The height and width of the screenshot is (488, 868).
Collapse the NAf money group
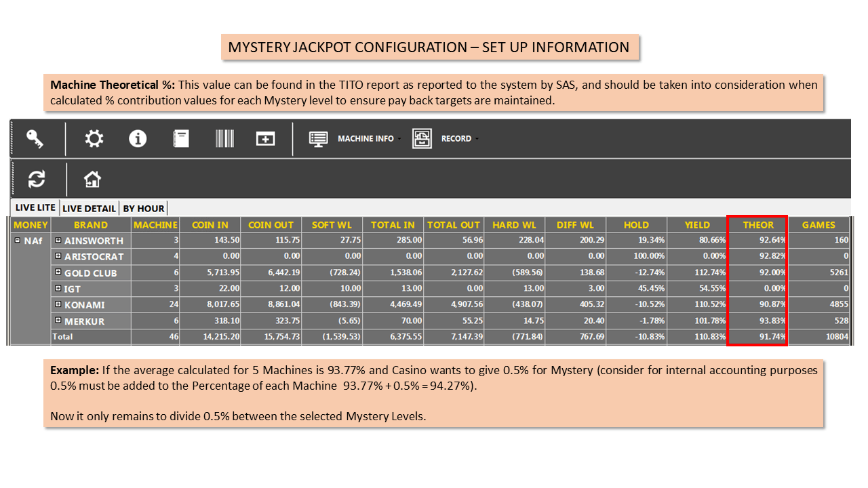pos(18,240)
